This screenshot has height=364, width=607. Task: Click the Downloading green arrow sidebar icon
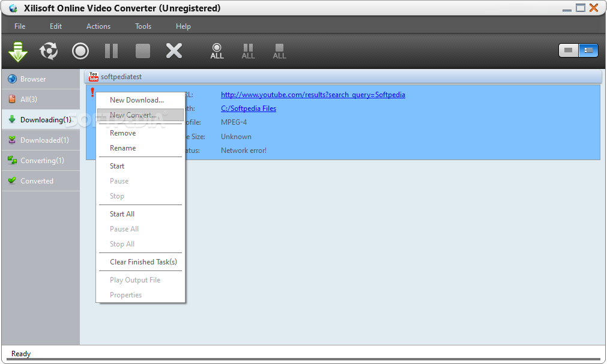12,119
